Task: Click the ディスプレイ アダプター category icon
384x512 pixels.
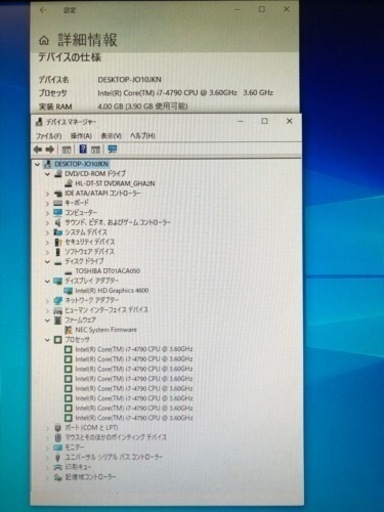Action: (x=58, y=281)
